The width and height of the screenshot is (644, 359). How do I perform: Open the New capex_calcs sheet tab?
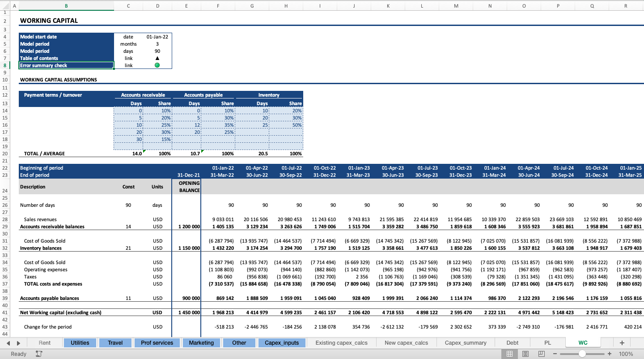tap(407, 343)
